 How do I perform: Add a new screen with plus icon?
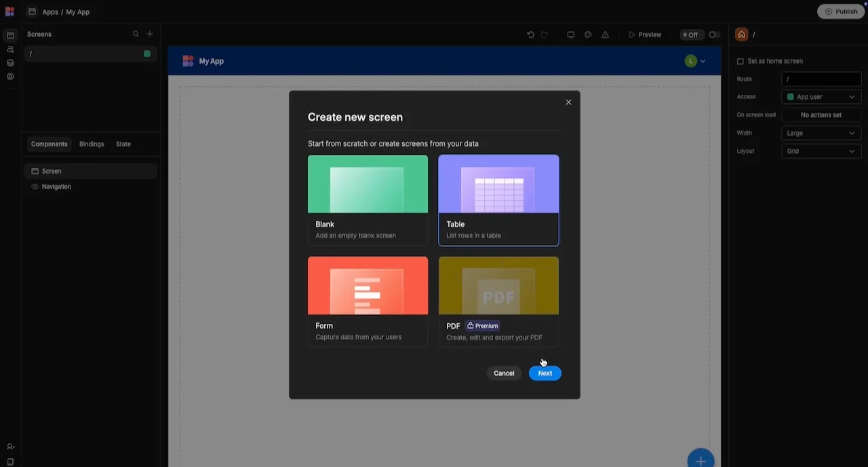pos(150,34)
